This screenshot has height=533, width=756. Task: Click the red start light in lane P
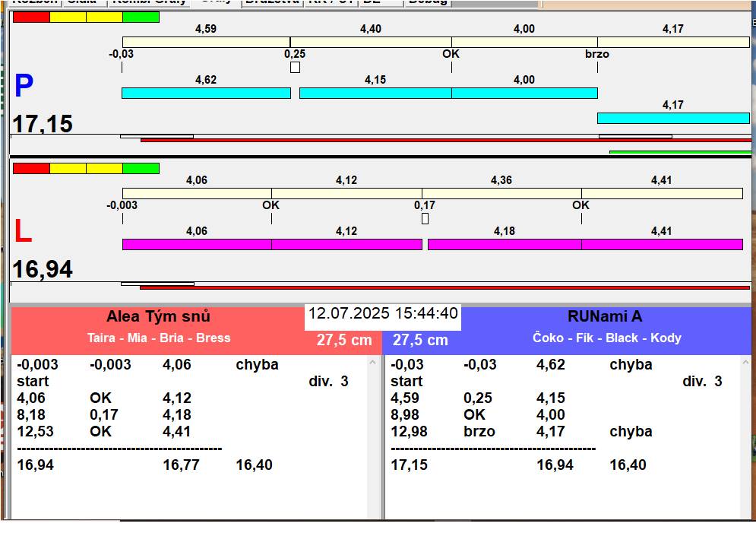click(x=31, y=17)
